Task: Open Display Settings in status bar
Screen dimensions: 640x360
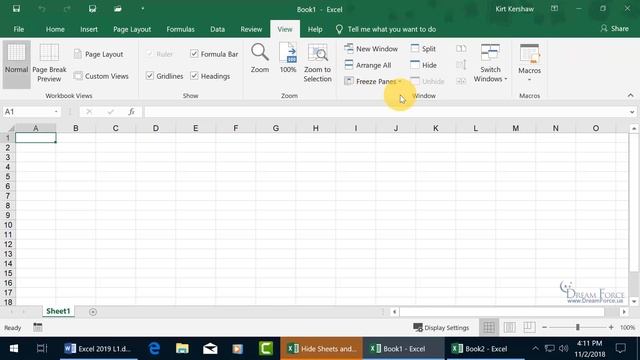Action: [441, 327]
